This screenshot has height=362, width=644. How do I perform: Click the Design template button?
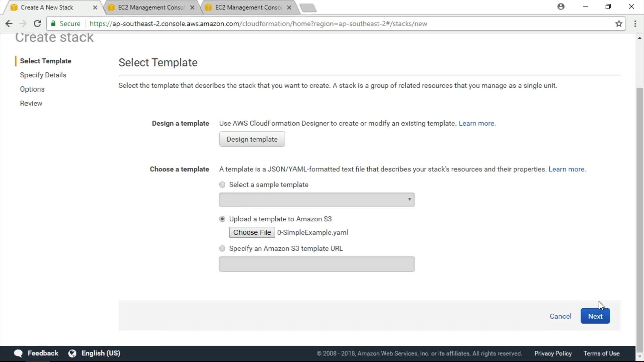click(x=252, y=139)
